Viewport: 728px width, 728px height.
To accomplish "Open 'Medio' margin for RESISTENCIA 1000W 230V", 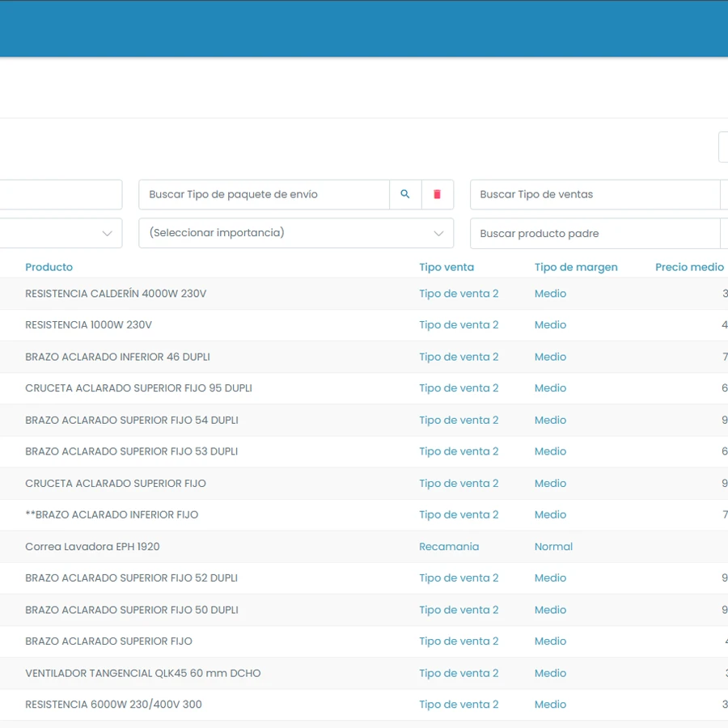I will tap(550, 325).
